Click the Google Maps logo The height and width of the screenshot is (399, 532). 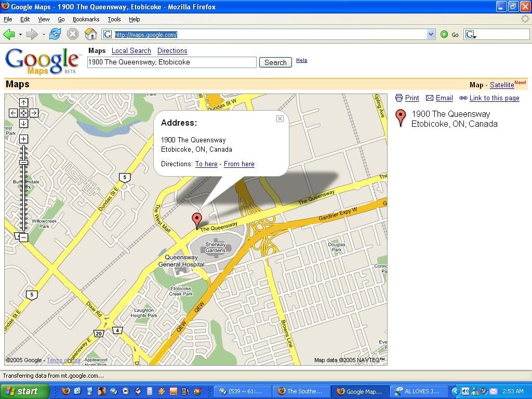[x=43, y=61]
